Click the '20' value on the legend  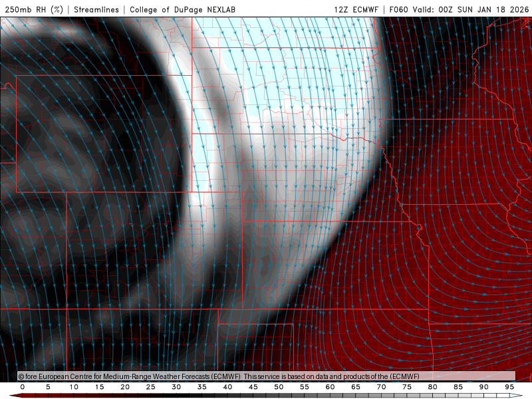click(x=125, y=387)
